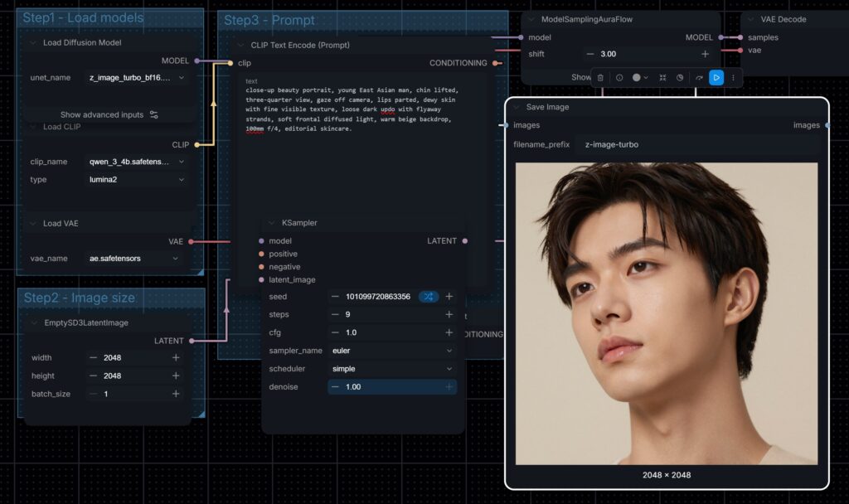Click the CLIP output port of Load CLIP

197,144
